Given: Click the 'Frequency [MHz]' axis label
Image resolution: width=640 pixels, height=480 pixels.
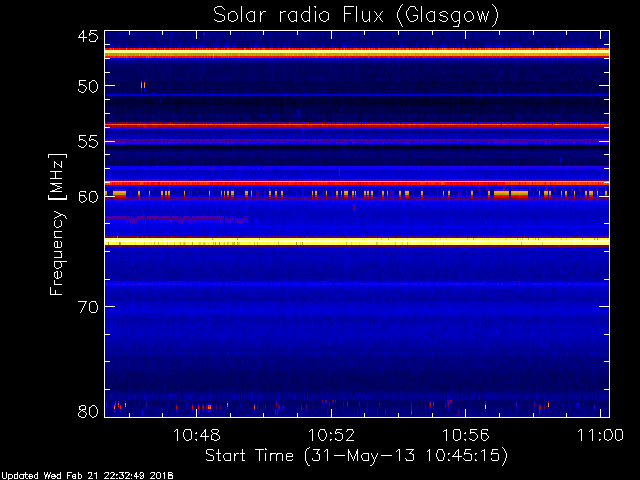Looking at the screenshot, I should 57,224.
